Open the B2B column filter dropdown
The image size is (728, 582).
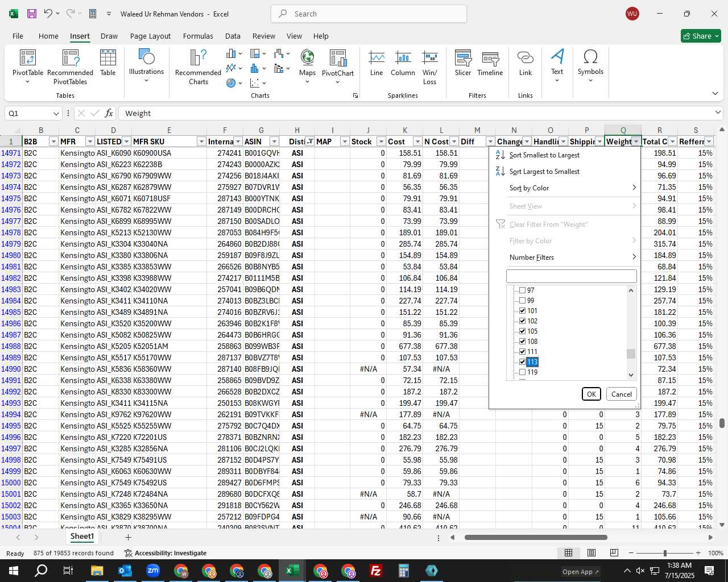tap(53, 142)
